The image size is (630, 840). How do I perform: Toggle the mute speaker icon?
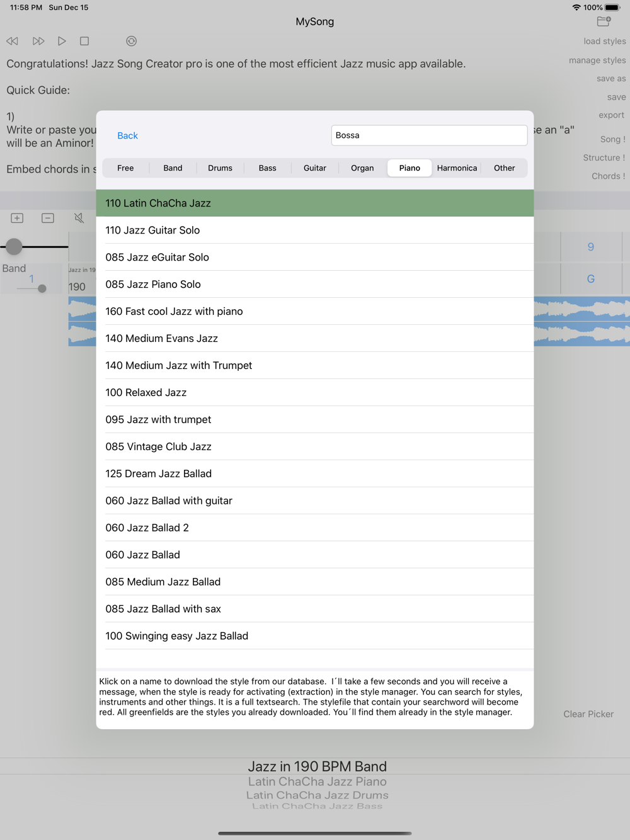(x=79, y=218)
